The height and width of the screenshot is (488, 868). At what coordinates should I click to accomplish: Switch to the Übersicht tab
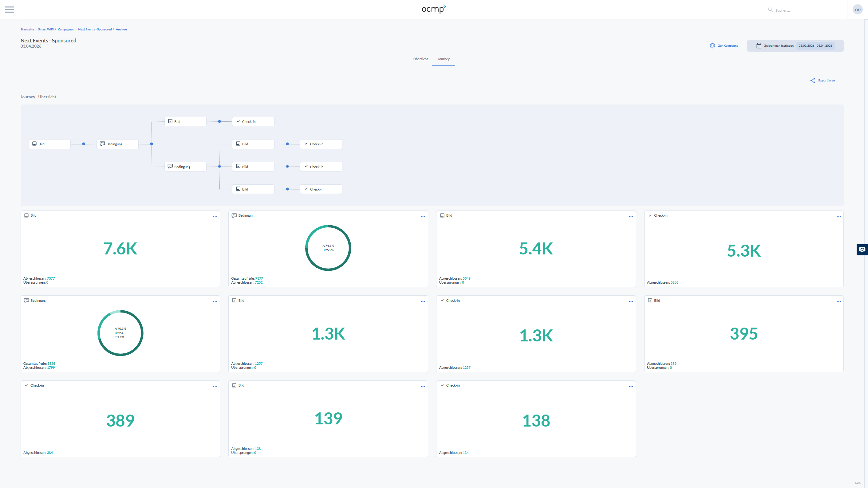[420, 59]
